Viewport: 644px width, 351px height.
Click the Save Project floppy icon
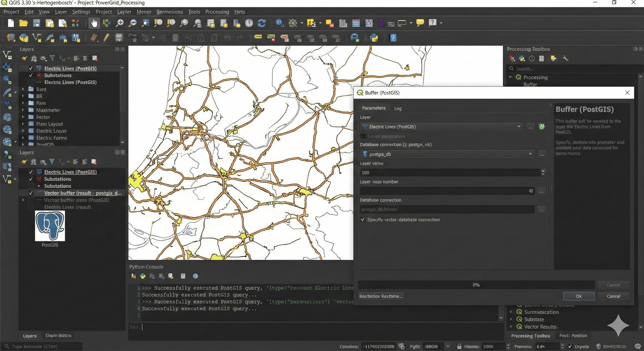[x=36, y=23]
